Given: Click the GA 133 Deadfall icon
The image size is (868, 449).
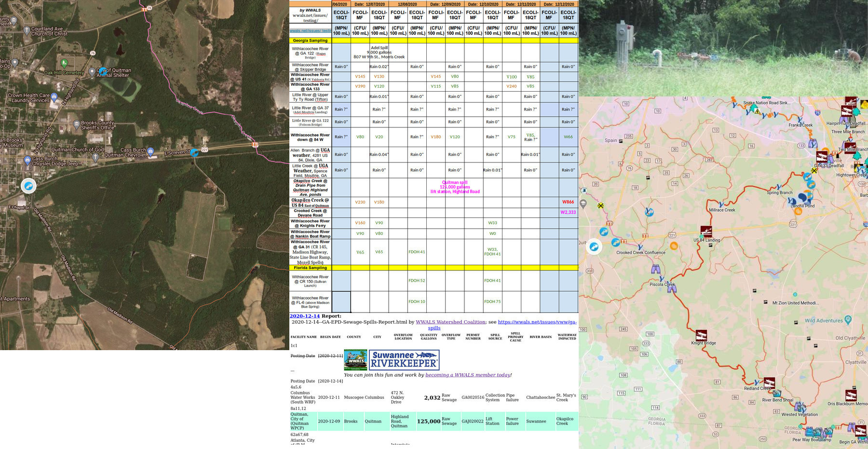Looking at the screenshot, I should click(822, 157).
